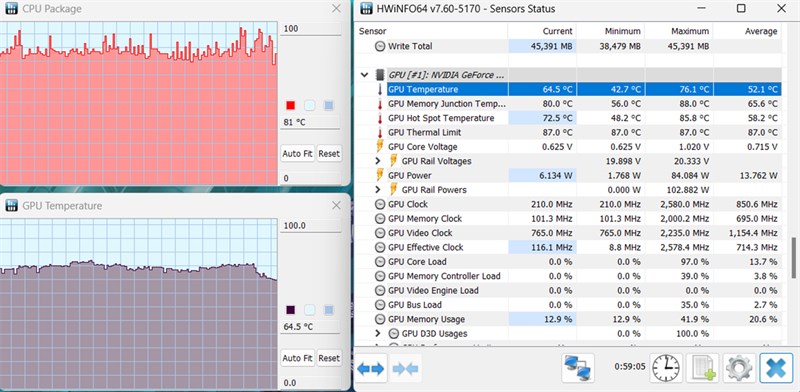
Task: Click the CPU Package maximum value field 100
Action: 311,29
